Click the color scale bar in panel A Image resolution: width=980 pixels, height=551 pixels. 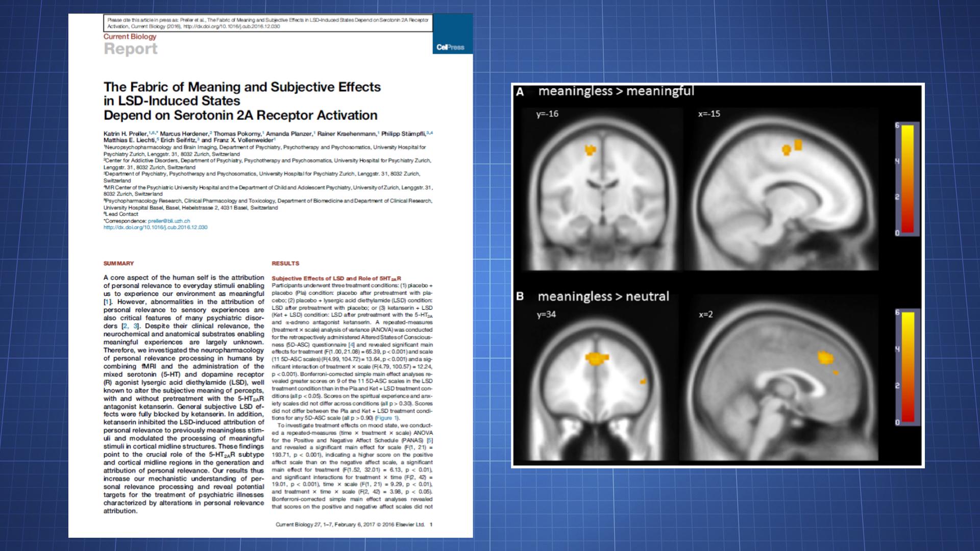[907, 178]
